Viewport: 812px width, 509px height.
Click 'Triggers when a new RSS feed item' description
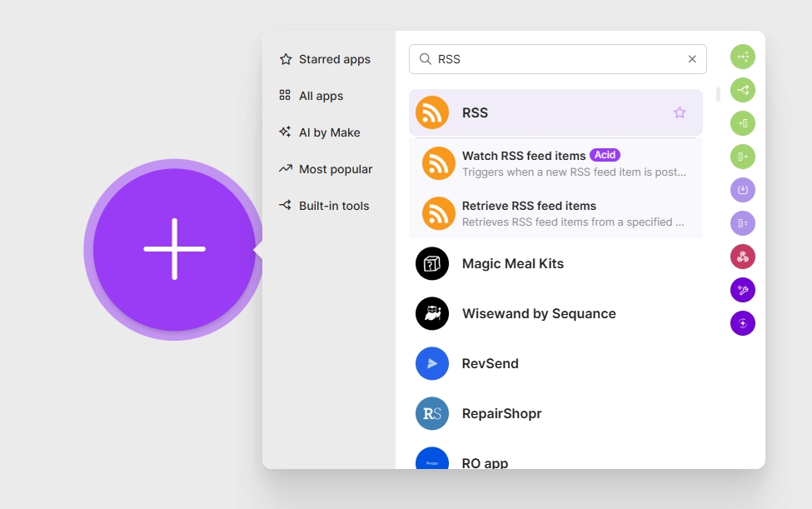click(x=574, y=172)
